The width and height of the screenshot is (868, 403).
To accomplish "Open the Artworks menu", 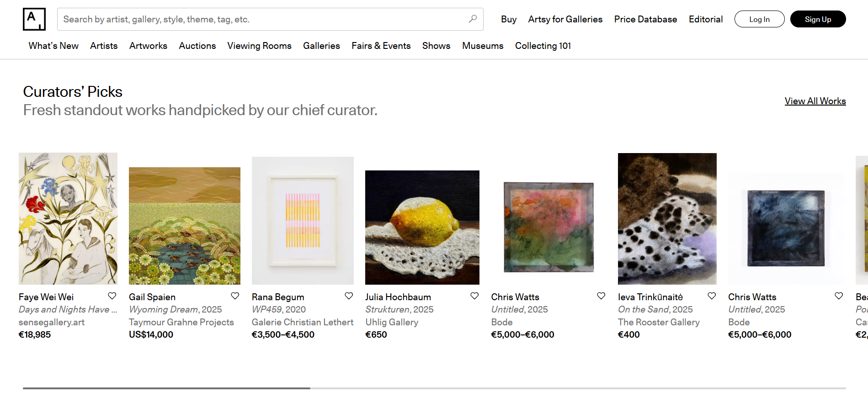I will (148, 46).
